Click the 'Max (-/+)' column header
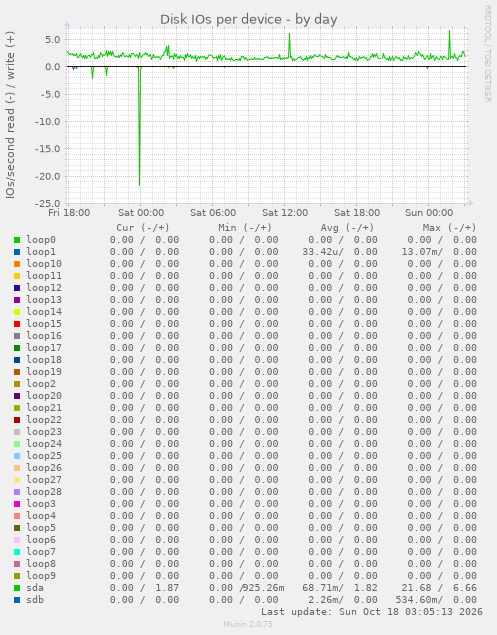 tap(449, 228)
